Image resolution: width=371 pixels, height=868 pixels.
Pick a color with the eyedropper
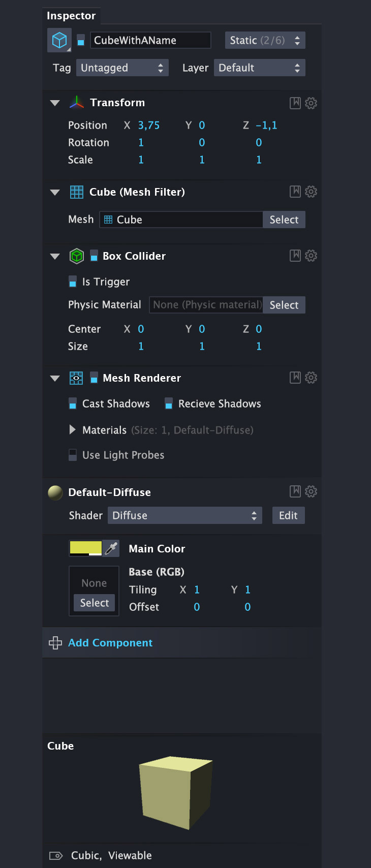[x=111, y=548]
